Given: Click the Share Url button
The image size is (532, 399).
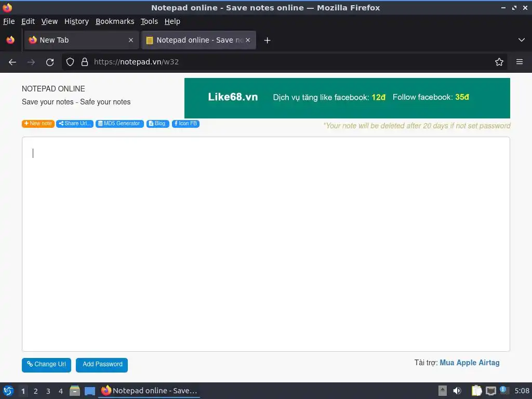Looking at the screenshot, I should 75,124.
